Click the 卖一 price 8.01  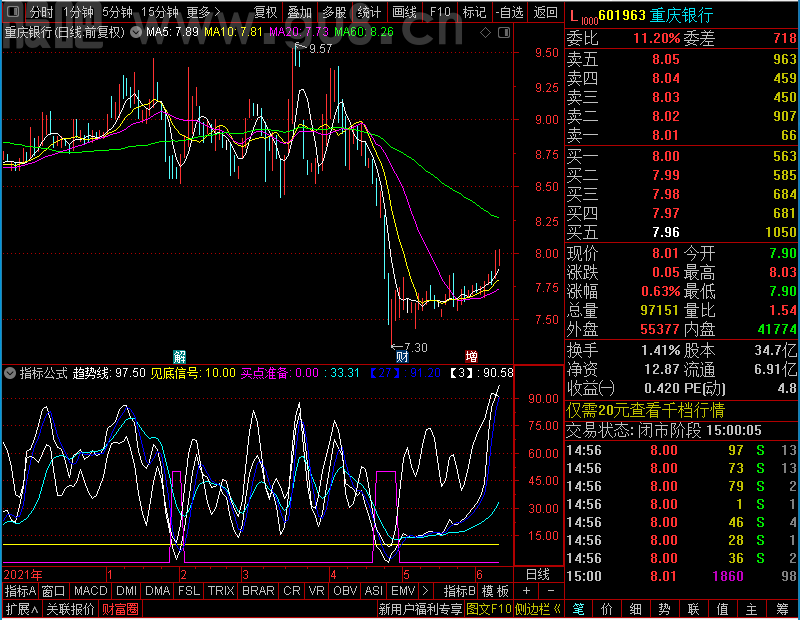[665, 136]
